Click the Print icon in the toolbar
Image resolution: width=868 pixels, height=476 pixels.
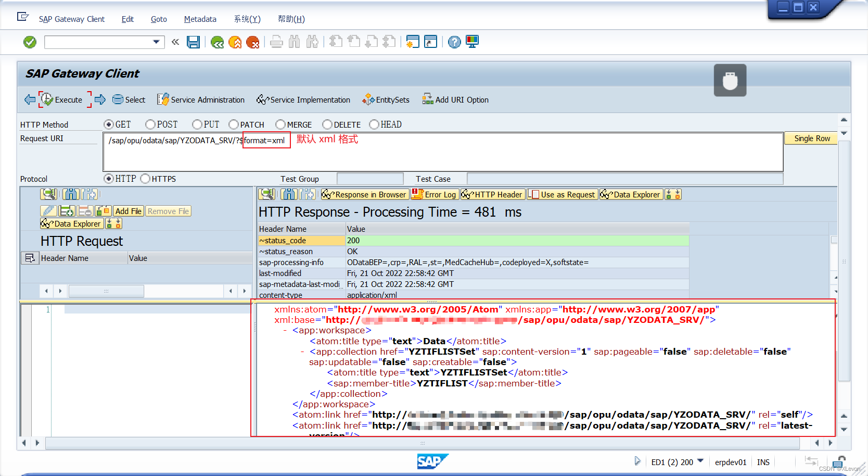click(x=277, y=42)
